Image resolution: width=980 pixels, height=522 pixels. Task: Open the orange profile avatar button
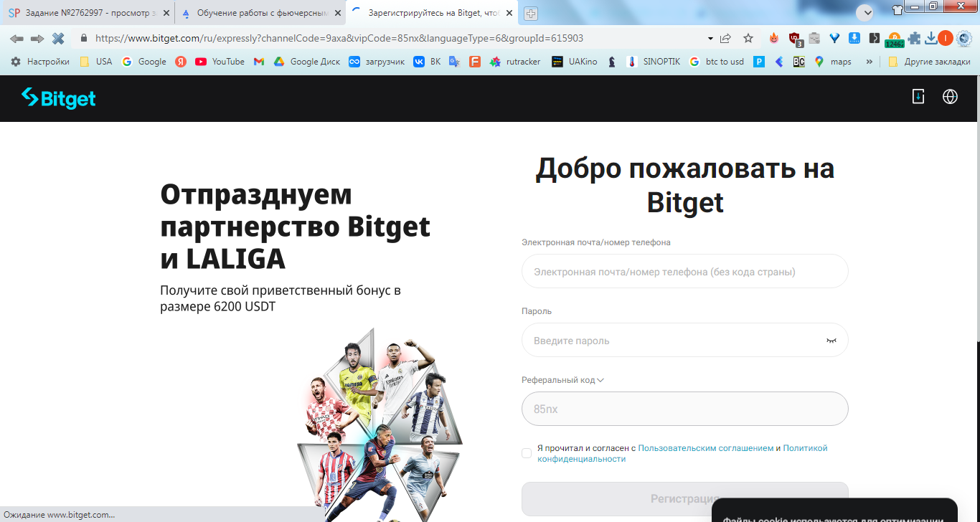click(x=946, y=38)
